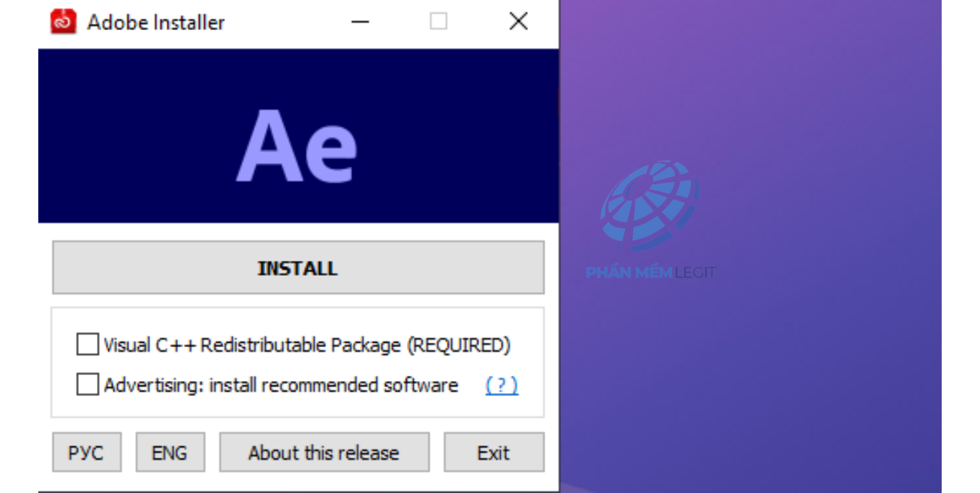Enable Visual C++ Redistributable Package checkbox

88,345
